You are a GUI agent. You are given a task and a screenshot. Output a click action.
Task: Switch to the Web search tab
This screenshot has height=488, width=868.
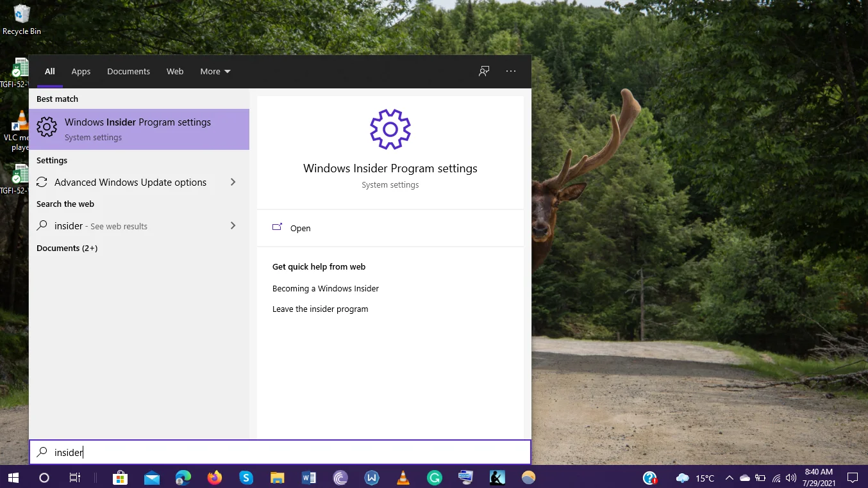175,71
